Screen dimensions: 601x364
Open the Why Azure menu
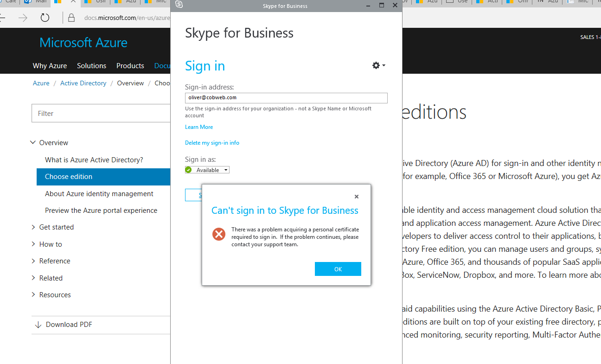tap(50, 66)
